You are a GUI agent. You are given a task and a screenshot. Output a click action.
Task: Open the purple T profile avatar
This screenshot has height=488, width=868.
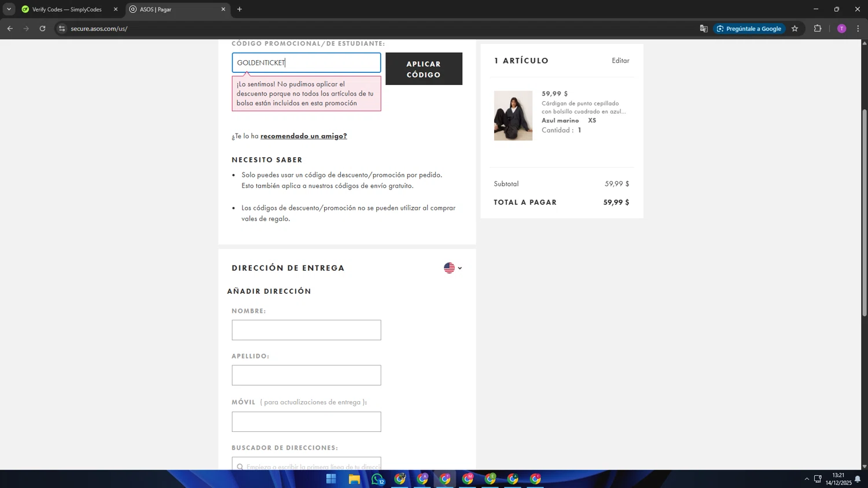click(x=841, y=28)
